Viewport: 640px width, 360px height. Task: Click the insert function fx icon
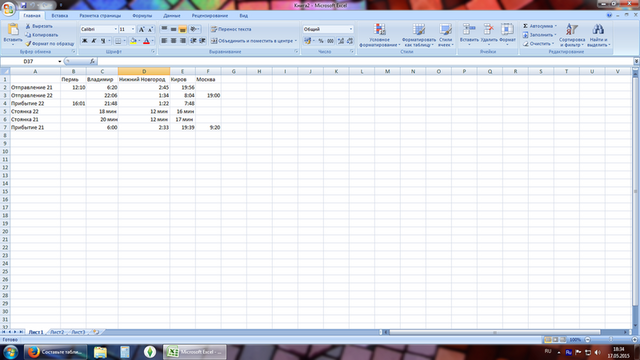92,61
